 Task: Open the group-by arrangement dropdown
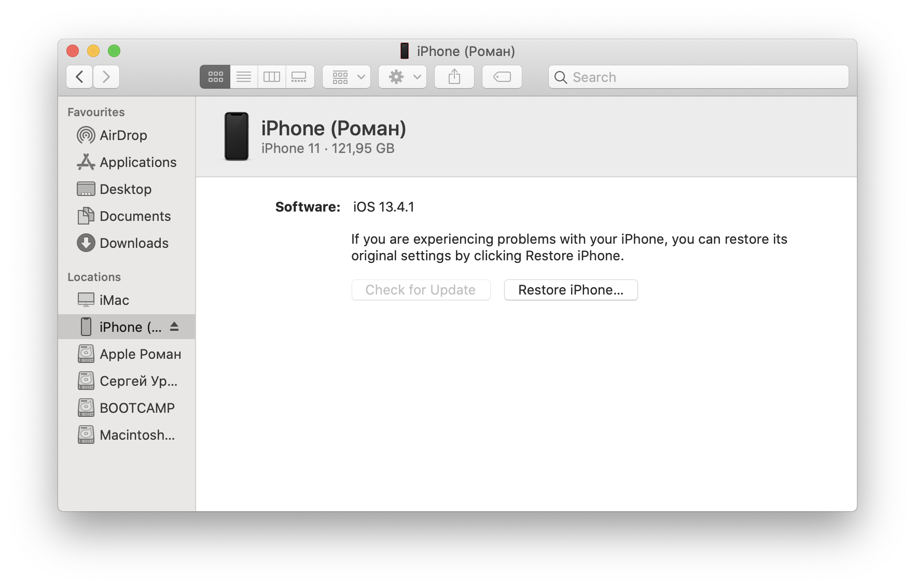pos(346,77)
